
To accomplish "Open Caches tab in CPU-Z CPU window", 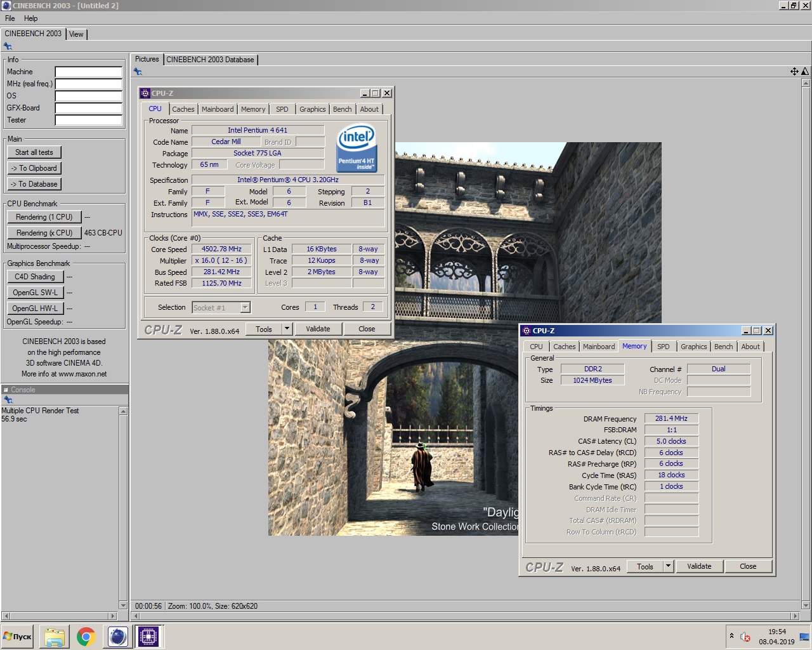I will tap(183, 109).
